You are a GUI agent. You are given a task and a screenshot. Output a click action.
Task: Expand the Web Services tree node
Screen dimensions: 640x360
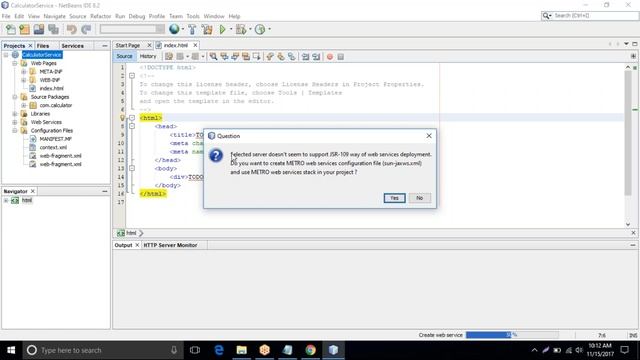click(x=15, y=122)
